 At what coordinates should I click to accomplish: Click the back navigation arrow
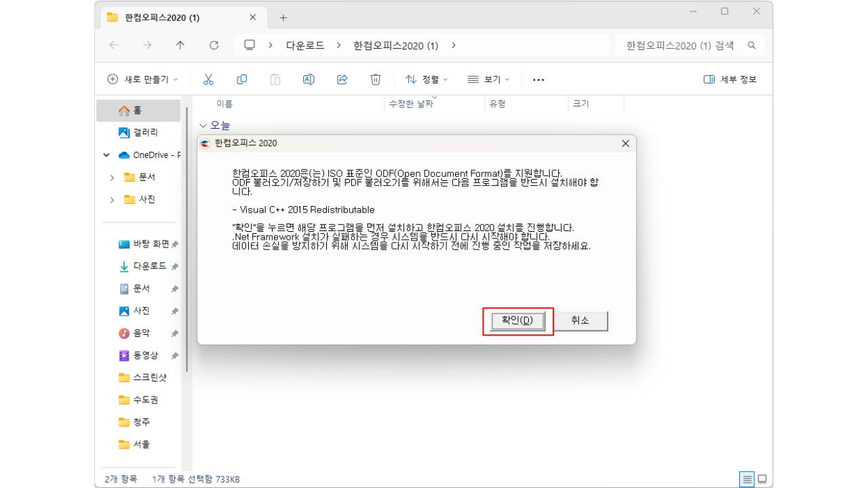[x=114, y=45]
